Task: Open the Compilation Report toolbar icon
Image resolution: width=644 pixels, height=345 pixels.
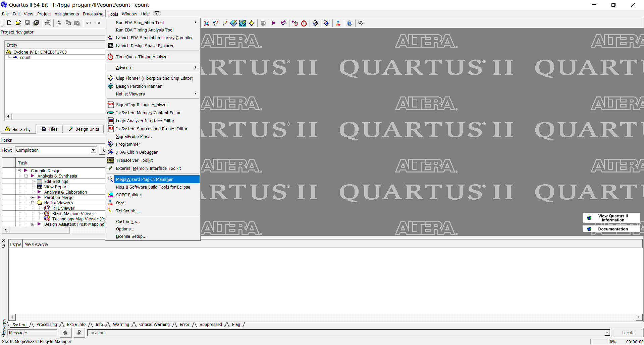Action: pos(315,23)
